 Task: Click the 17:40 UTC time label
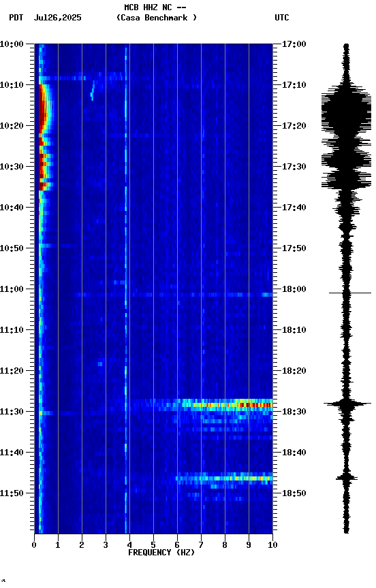(x=294, y=208)
